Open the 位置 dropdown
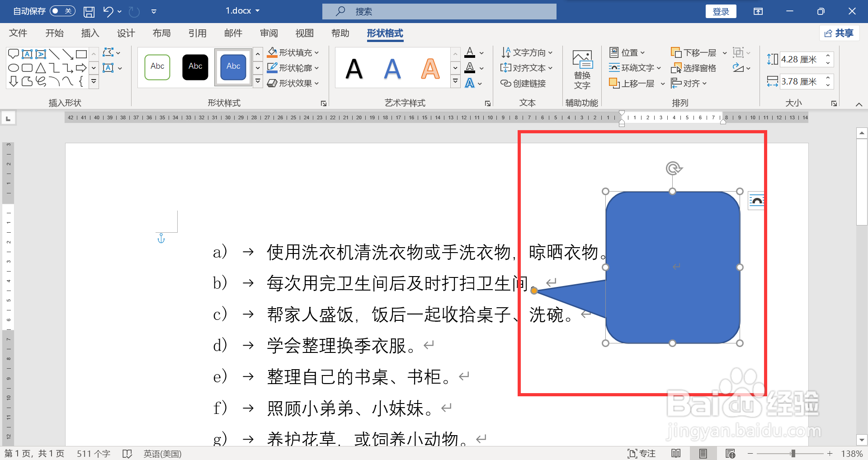868x460 pixels. [627, 52]
